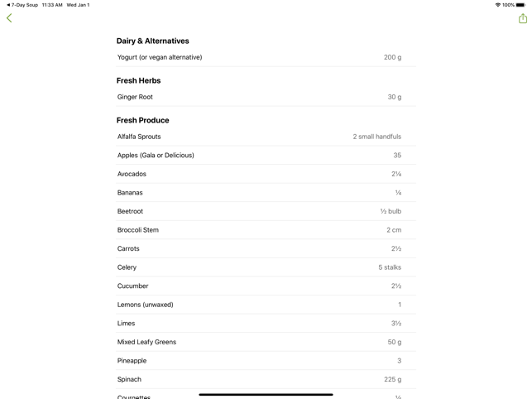This screenshot has height=399, width=532.
Task: Tap the Avocados list entry
Action: pyautogui.click(x=259, y=174)
